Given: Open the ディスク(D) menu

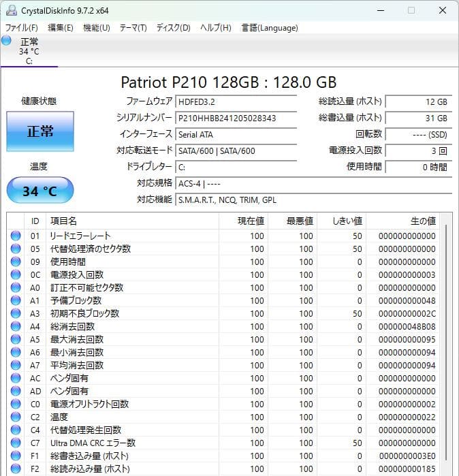Looking at the screenshot, I should click(174, 28).
